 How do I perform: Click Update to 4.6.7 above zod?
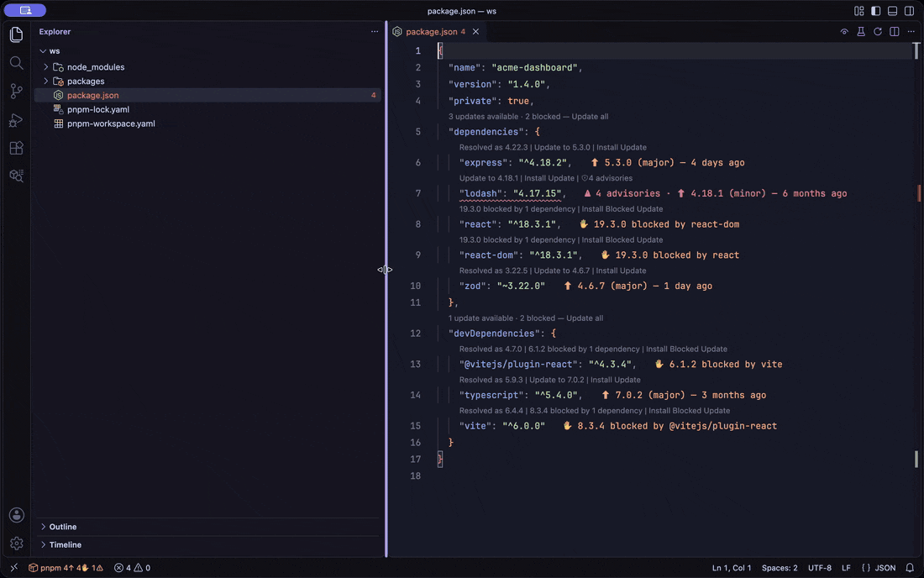(x=562, y=271)
